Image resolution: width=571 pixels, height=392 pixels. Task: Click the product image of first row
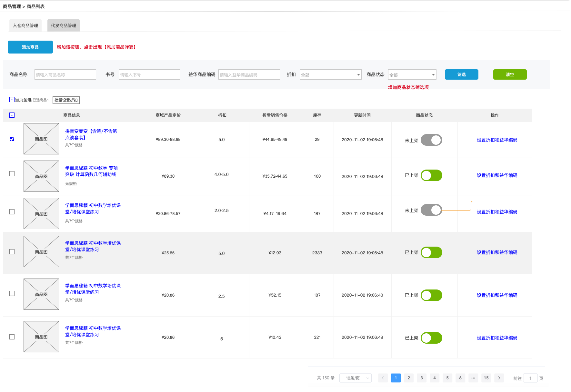(x=41, y=139)
